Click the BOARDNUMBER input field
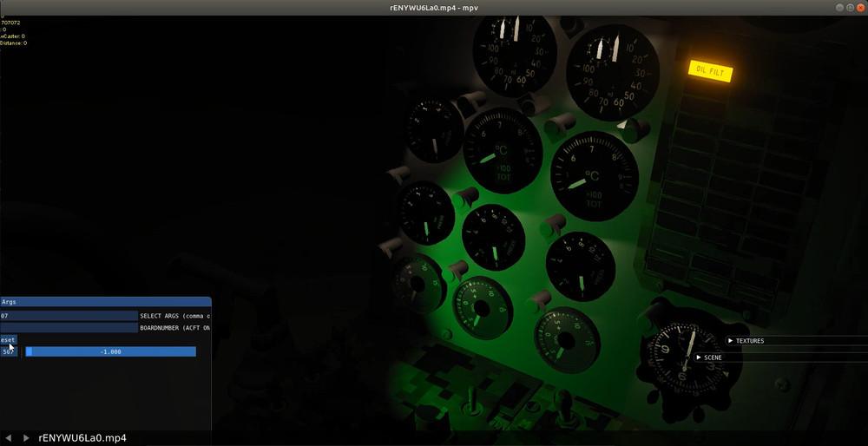 69,328
